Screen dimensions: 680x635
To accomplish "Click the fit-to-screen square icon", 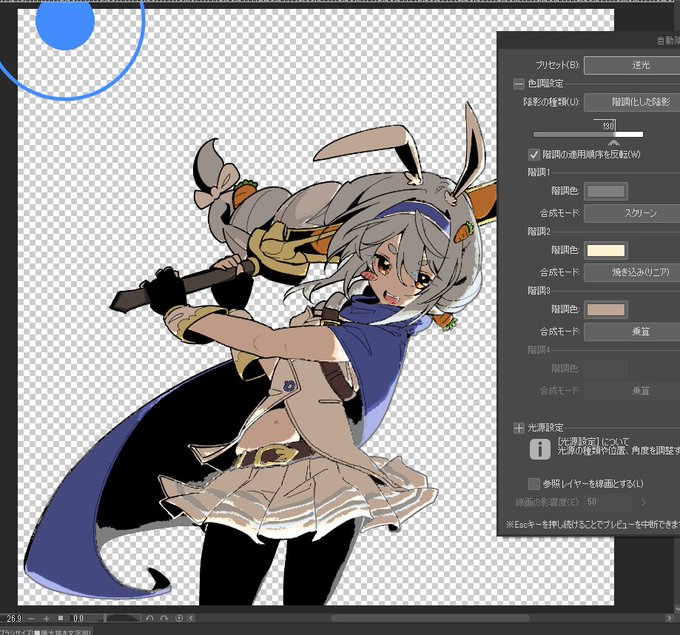I will [61, 619].
